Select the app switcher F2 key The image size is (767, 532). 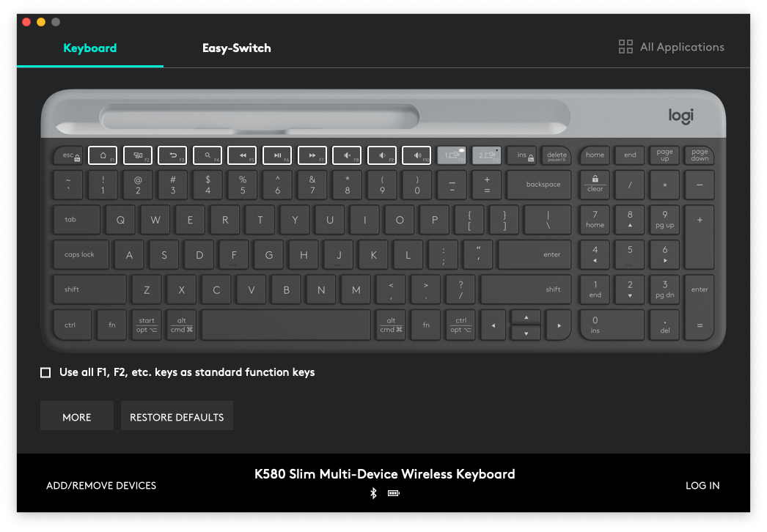coord(137,155)
